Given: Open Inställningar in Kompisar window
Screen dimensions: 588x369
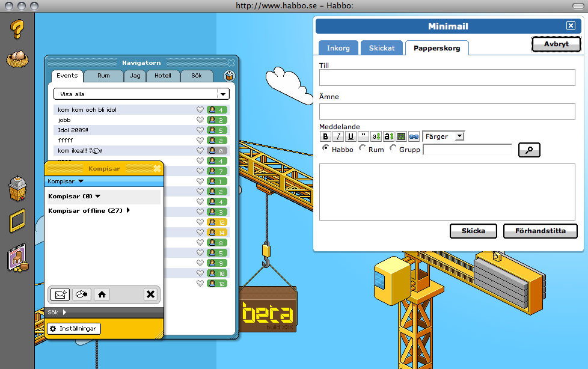Looking at the screenshot, I should pyautogui.click(x=74, y=329).
